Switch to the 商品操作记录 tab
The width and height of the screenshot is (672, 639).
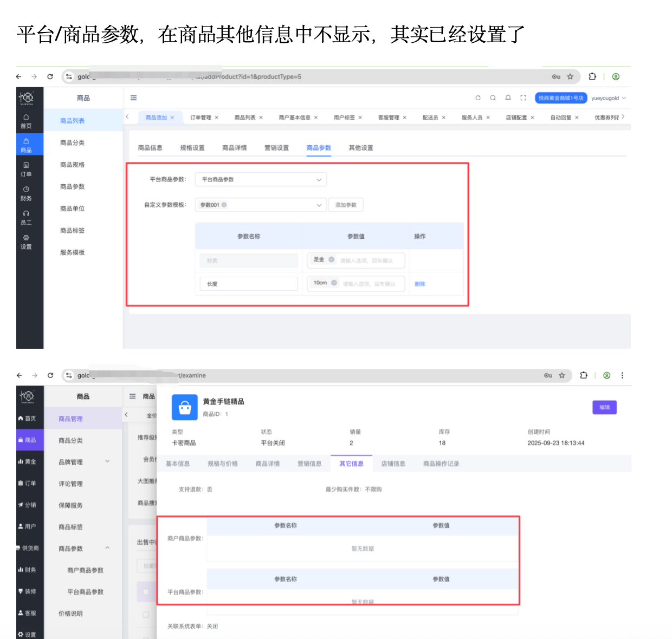[441, 464]
